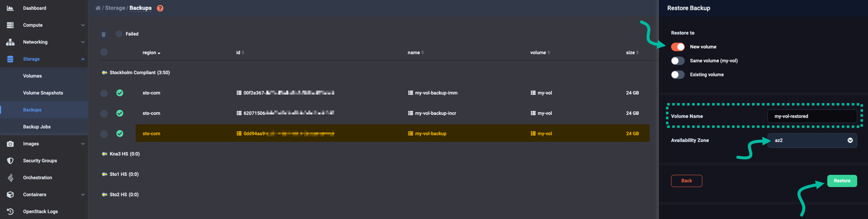868x219 pixels.
Task: Click green status check for my-vol-backup-incr
Action: click(x=120, y=113)
